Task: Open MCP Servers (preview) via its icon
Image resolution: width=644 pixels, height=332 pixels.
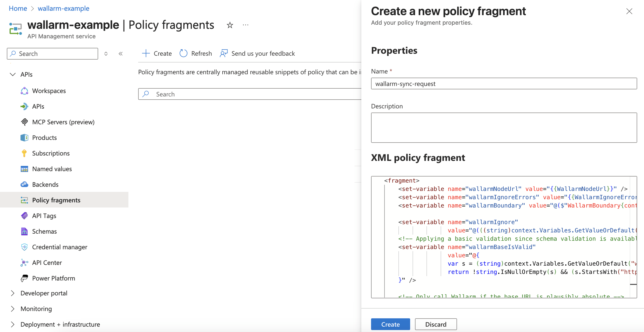Action: point(24,122)
